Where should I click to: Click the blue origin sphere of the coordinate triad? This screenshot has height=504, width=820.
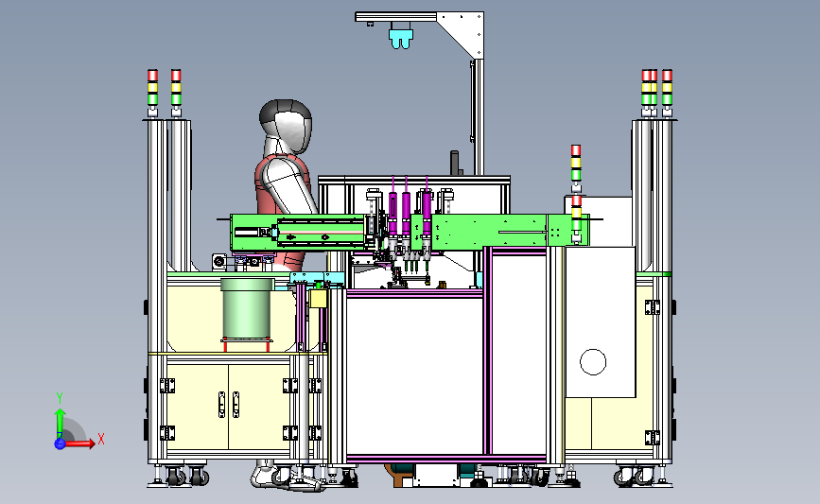(x=60, y=443)
